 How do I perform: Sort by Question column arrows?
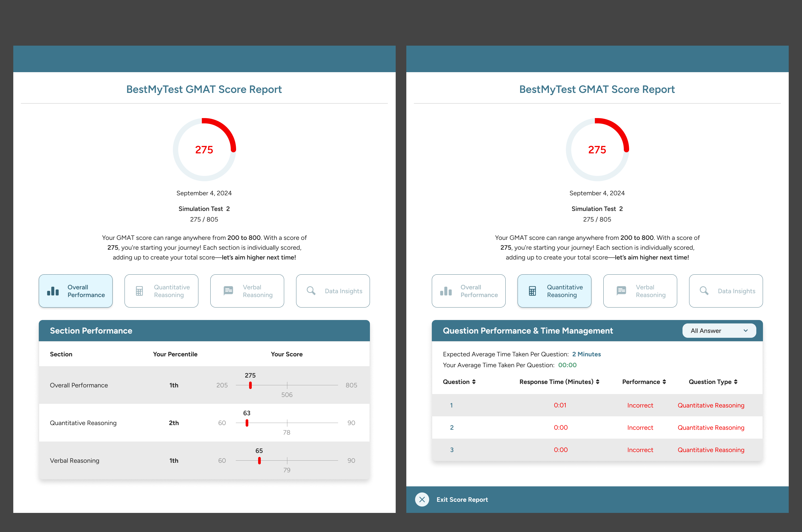pyautogui.click(x=474, y=382)
